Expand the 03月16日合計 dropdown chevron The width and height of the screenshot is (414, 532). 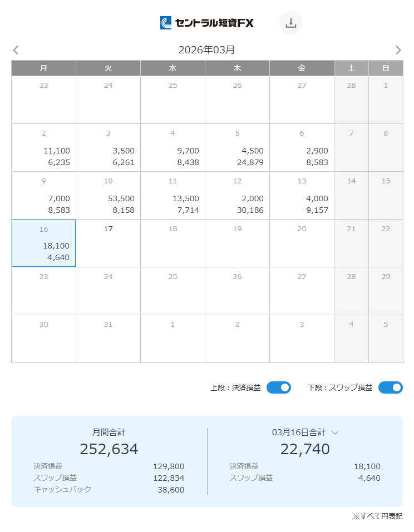coord(335,432)
